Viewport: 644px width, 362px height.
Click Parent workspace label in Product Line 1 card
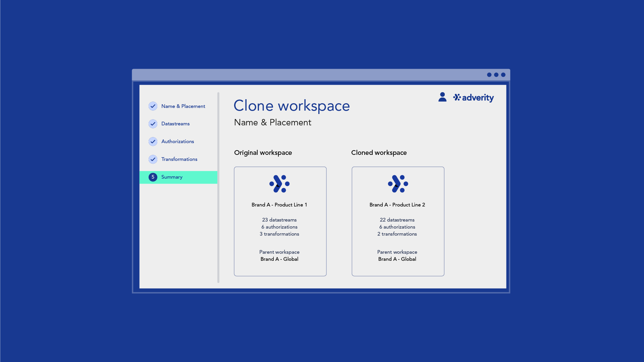(x=279, y=252)
